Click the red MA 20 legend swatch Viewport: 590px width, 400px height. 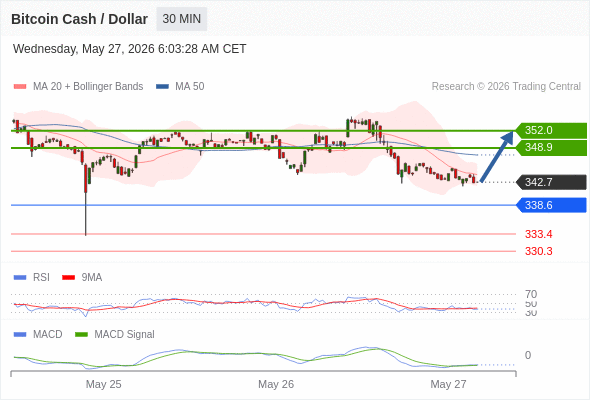(x=20, y=87)
